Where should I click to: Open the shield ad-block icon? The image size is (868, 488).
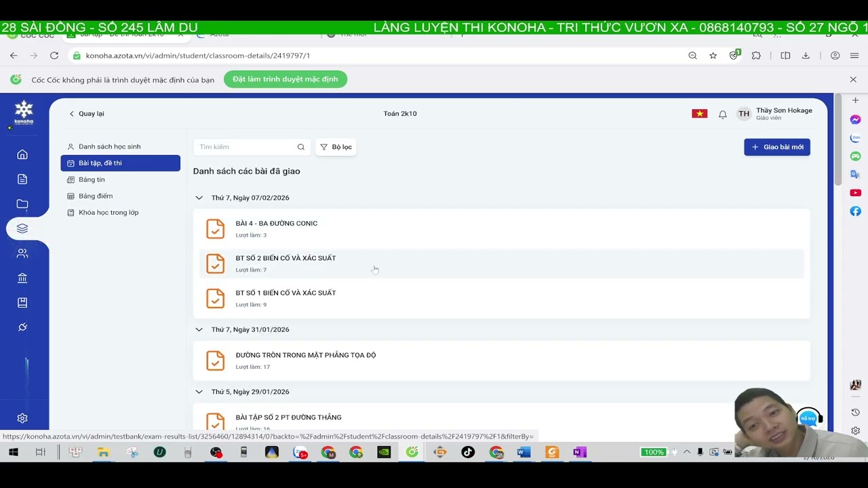pos(734,55)
